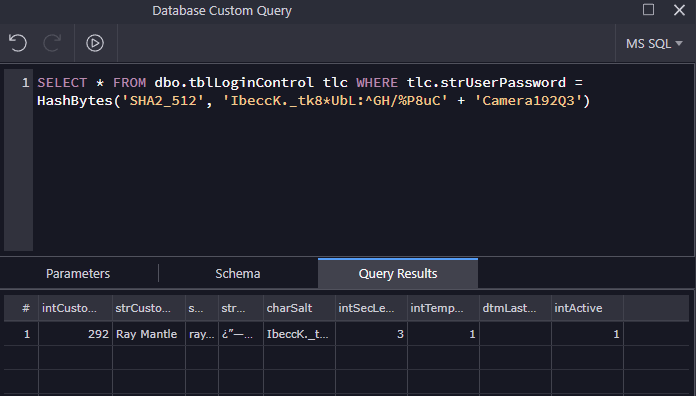Screen dimensions: 696x396
Task: Select the cell containing 292
Action: pos(75,334)
